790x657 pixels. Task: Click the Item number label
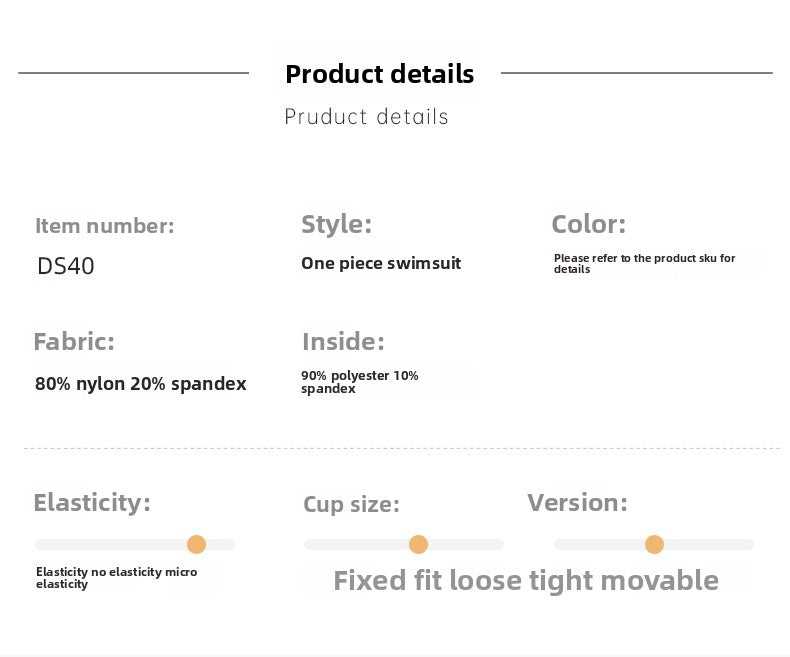pos(105,225)
